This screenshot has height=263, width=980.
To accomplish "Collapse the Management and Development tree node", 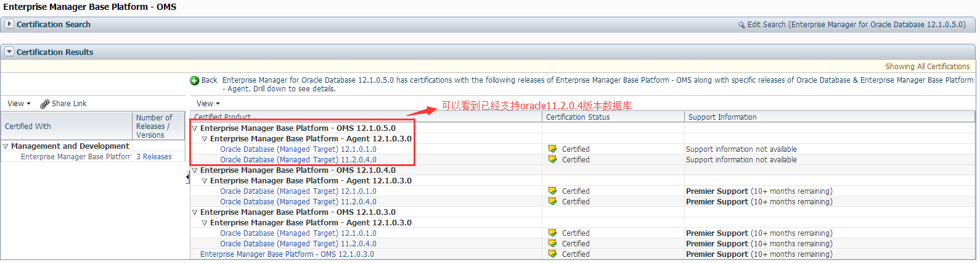I will (6, 146).
